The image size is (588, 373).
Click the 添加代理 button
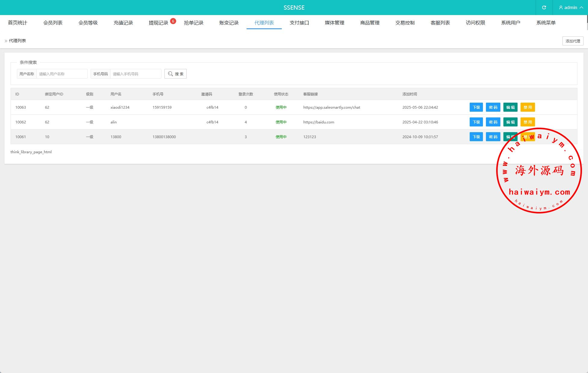pyautogui.click(x=572, y=41)
